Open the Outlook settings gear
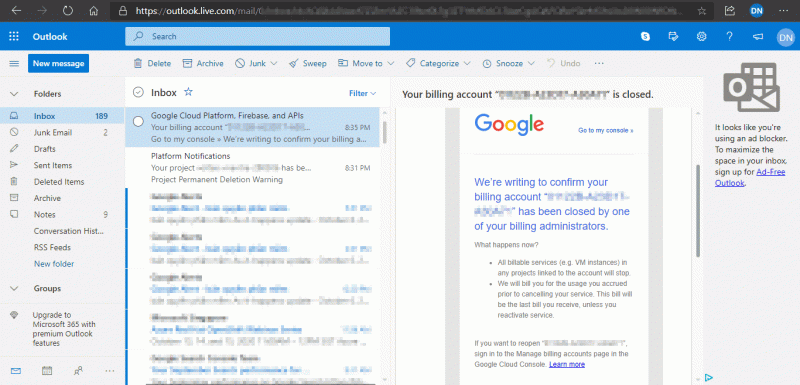The image size is (800, 385). (x=702, y=36)
